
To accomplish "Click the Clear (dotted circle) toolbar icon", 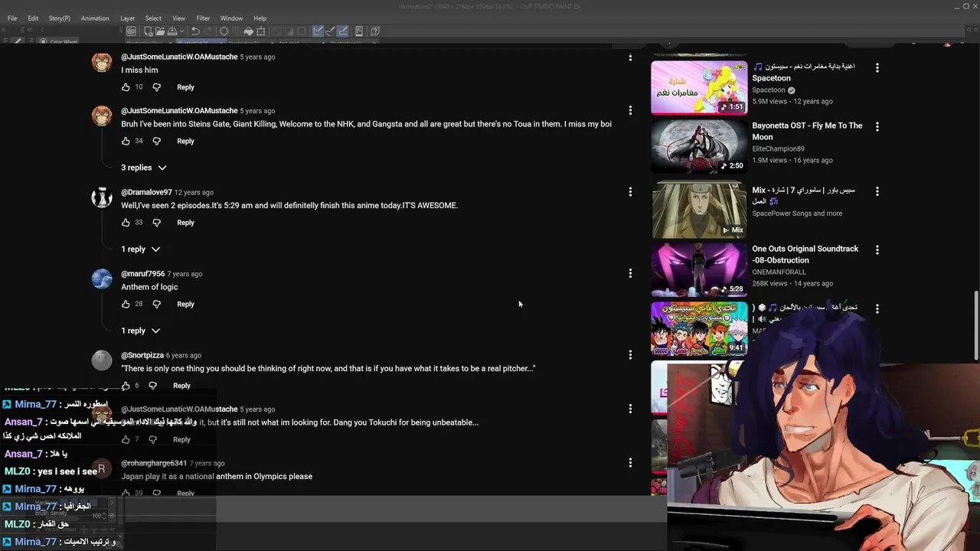I will coord(224,31).
